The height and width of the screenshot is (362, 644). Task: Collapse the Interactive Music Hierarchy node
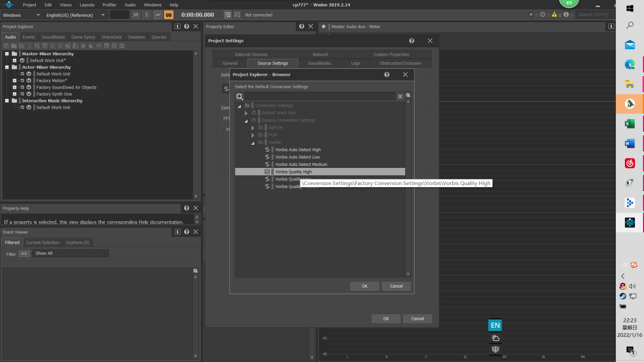coord(7,101)
